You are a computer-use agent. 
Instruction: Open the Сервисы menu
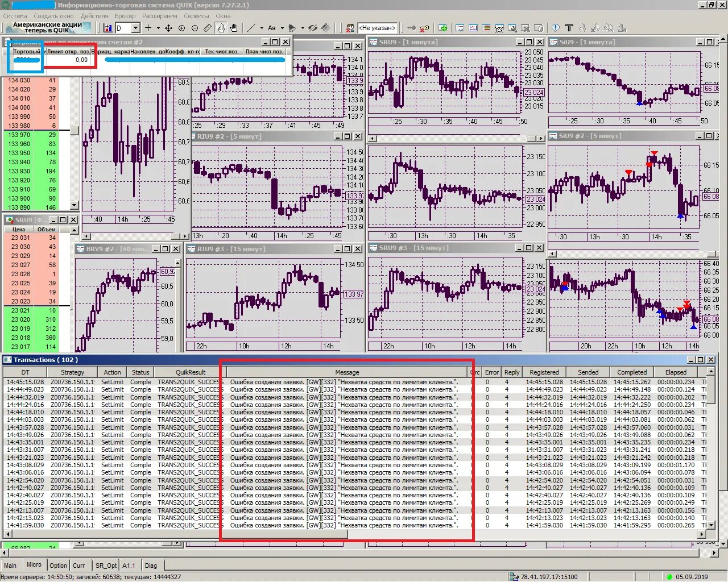196,16
